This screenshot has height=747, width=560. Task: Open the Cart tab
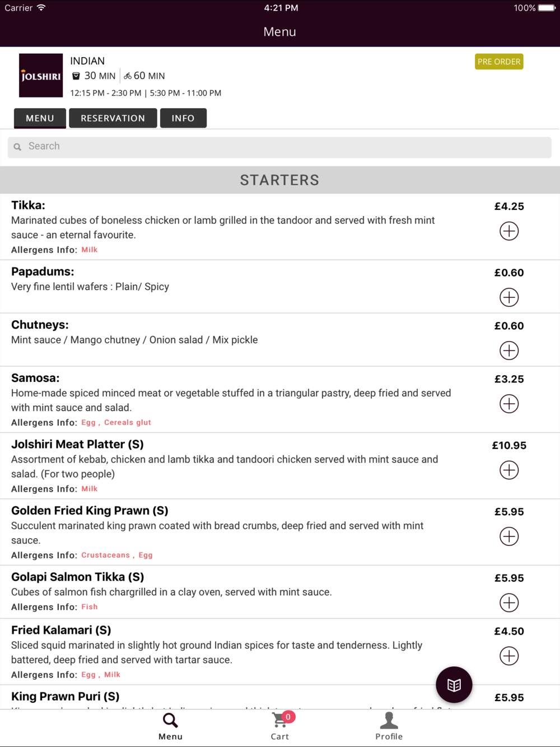(280, 726)
